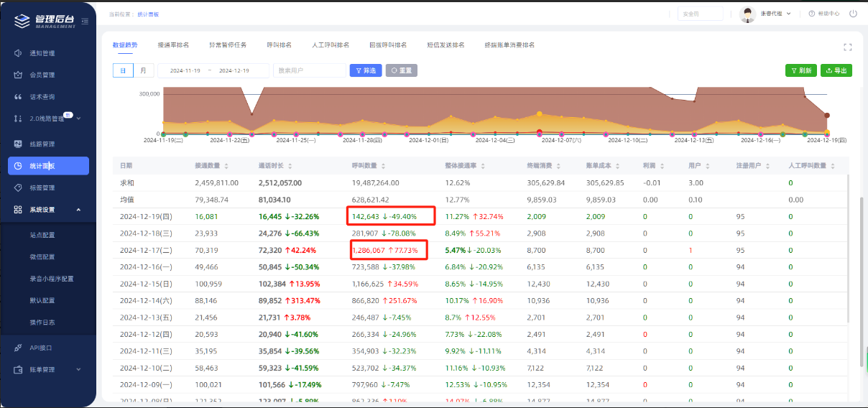Click the API接口 plug icon
The width and height of the screenshot is (868, 408).
tap(19, 348)
